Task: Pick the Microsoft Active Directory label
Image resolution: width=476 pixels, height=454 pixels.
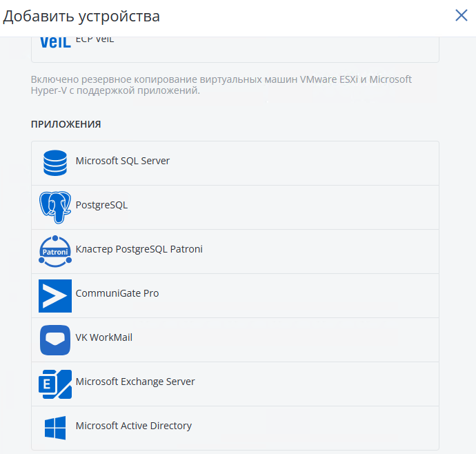Action: click(x=134, y=426)
